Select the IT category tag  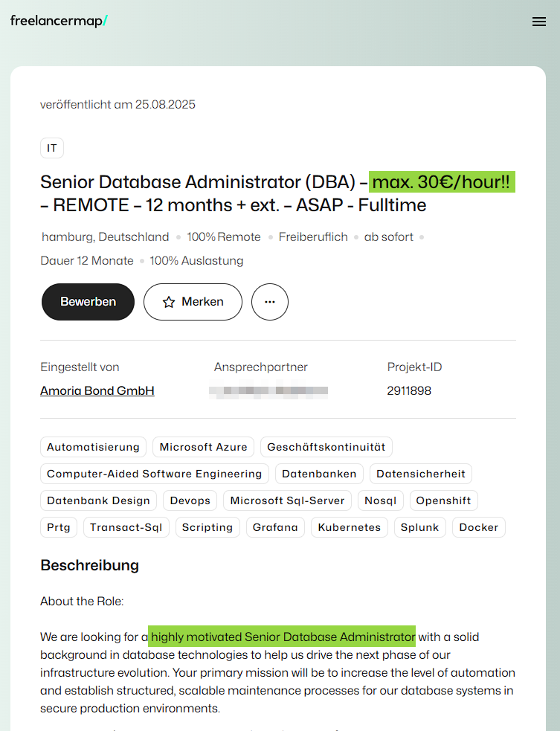pos(52,148)
